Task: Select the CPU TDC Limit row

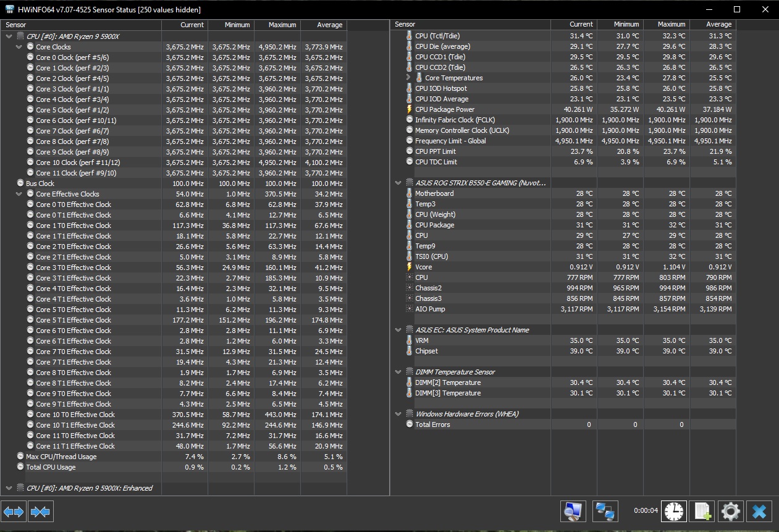Action: [x=563, y=162]
